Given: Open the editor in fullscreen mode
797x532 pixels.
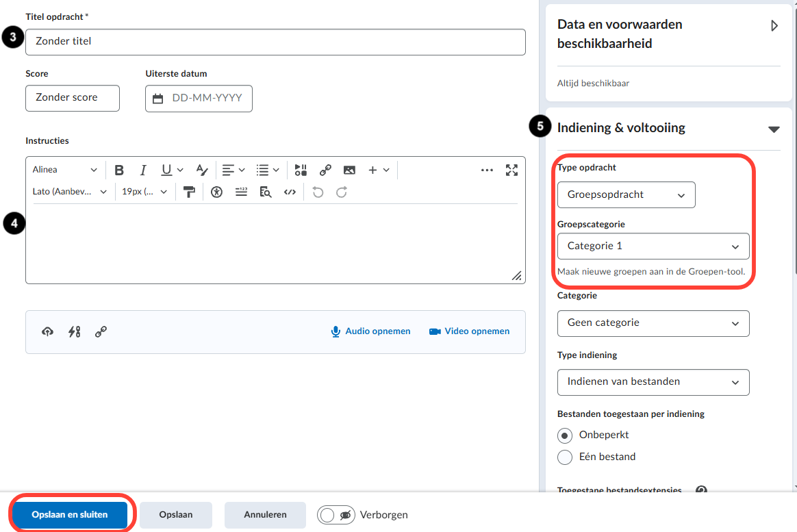Looking at the screenshot, I should click(511, 170).
